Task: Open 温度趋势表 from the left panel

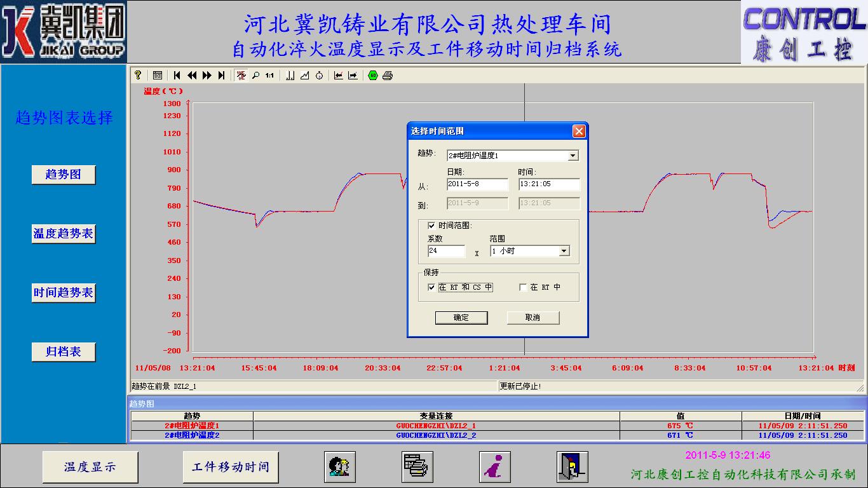Action: click(64, 234)
